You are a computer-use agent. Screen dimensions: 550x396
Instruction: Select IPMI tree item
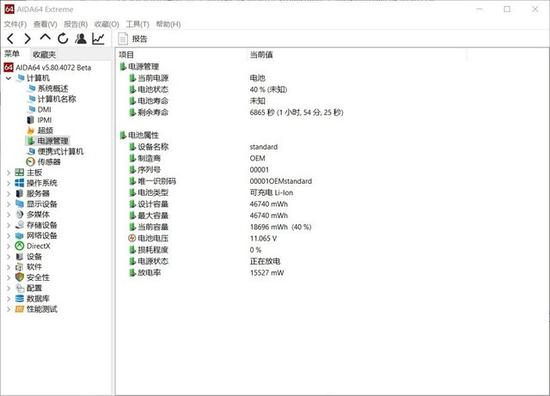[45, 120]
